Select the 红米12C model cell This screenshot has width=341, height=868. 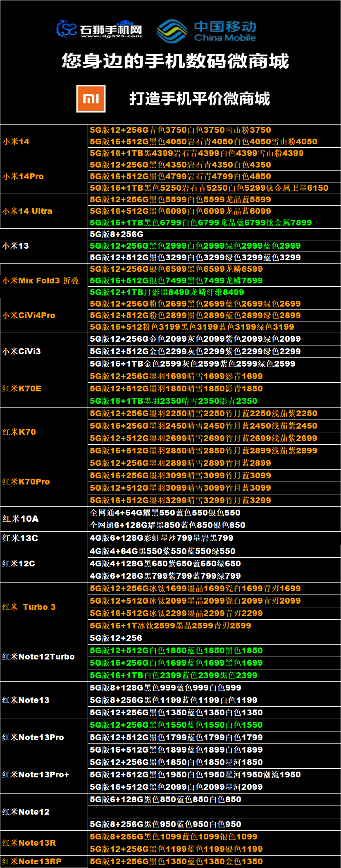(x=44, y=563)
